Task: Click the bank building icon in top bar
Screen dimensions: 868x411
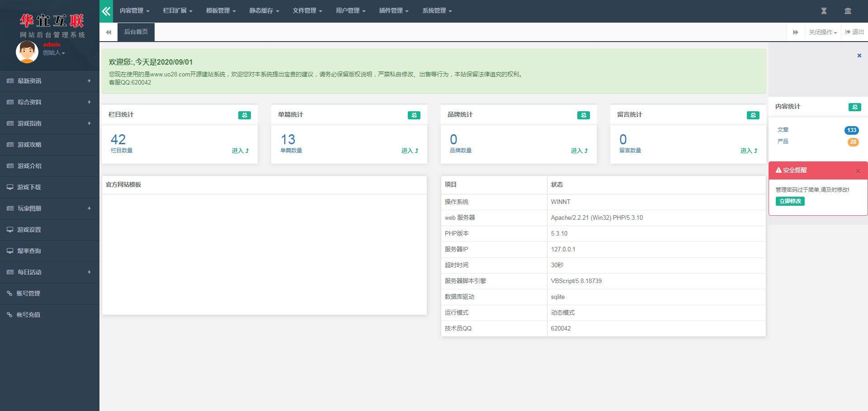Action: pyautogui.click(x=848, y=11)
